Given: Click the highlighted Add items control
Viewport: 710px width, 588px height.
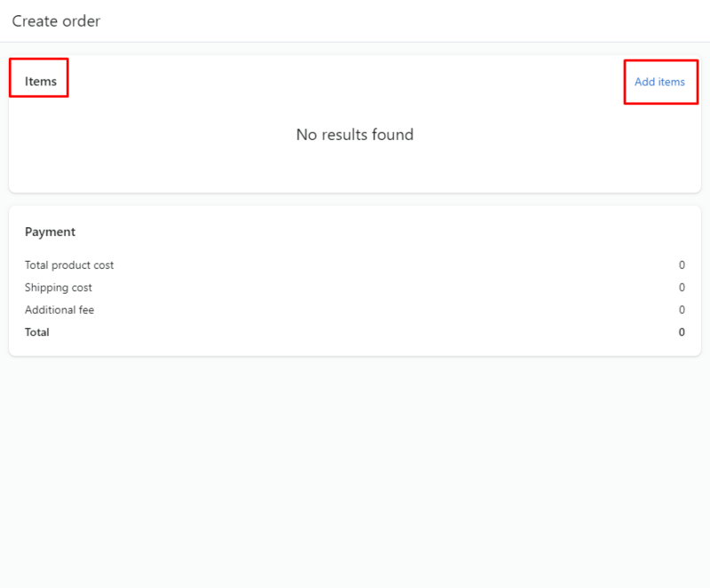Looking at the screenshot, I should point(660,82).
